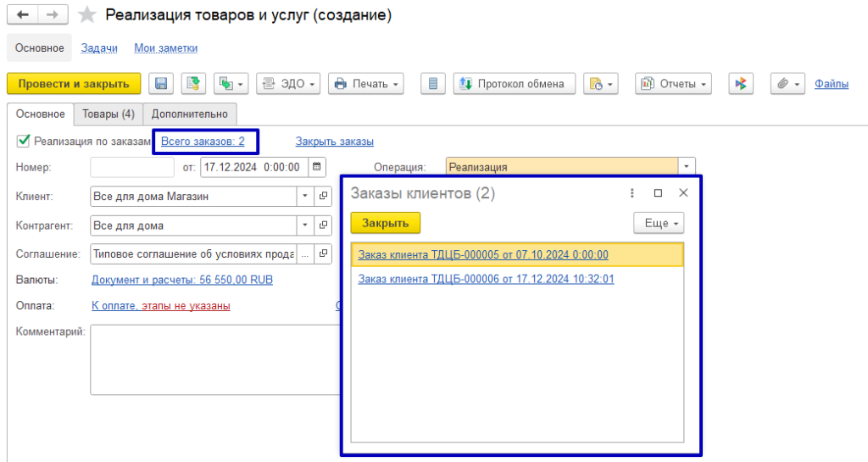This screenshot has width=868, height=462.
Task: Open the Клиент record with the open icon
Action: [322, 197]
